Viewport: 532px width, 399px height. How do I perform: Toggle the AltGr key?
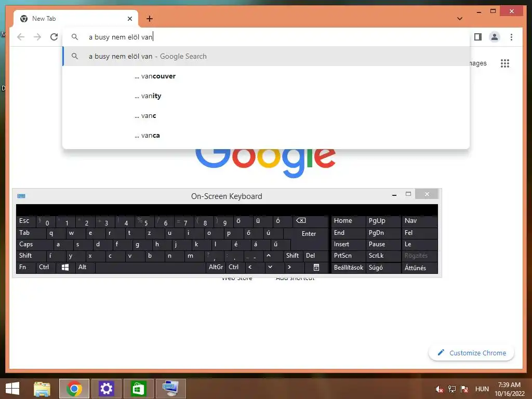pos(216,268)
